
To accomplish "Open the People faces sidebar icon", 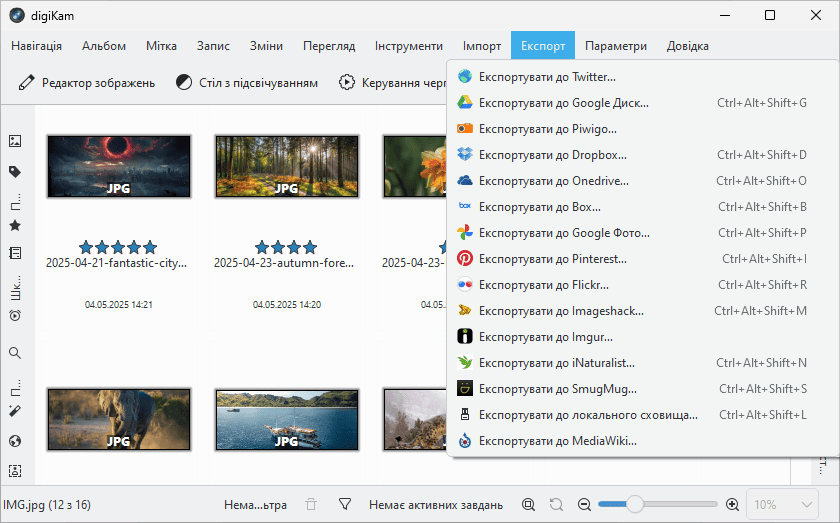I will point(15,471).
